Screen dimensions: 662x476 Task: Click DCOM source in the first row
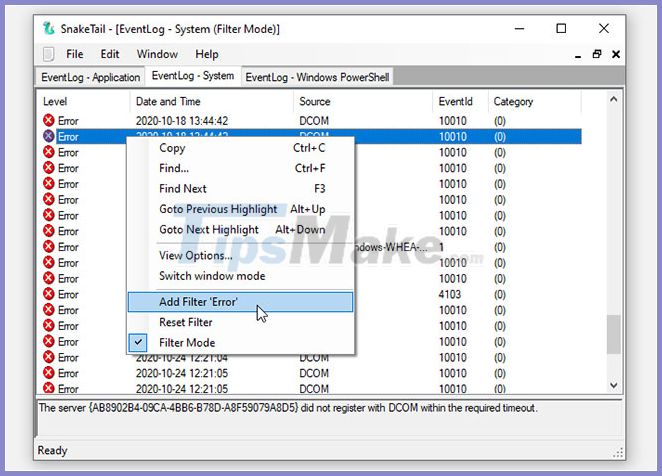point(314,121)
